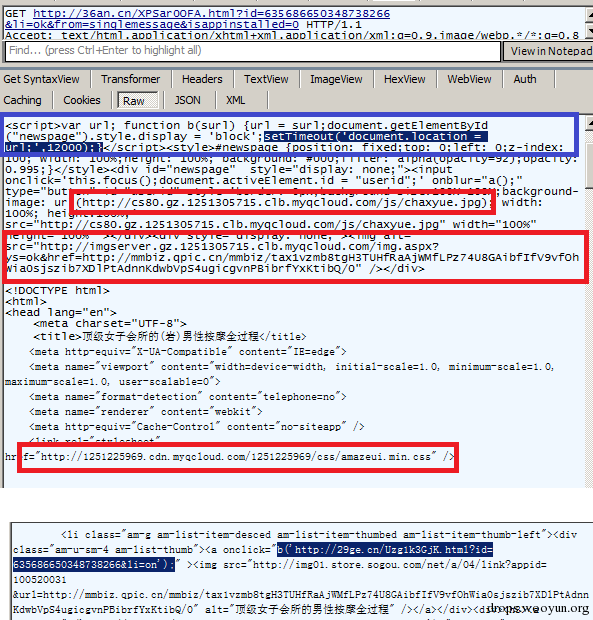Switch to the Caching tab
Image resolution: width=593 pixels, height=620 pixels.
pos(23,100)
